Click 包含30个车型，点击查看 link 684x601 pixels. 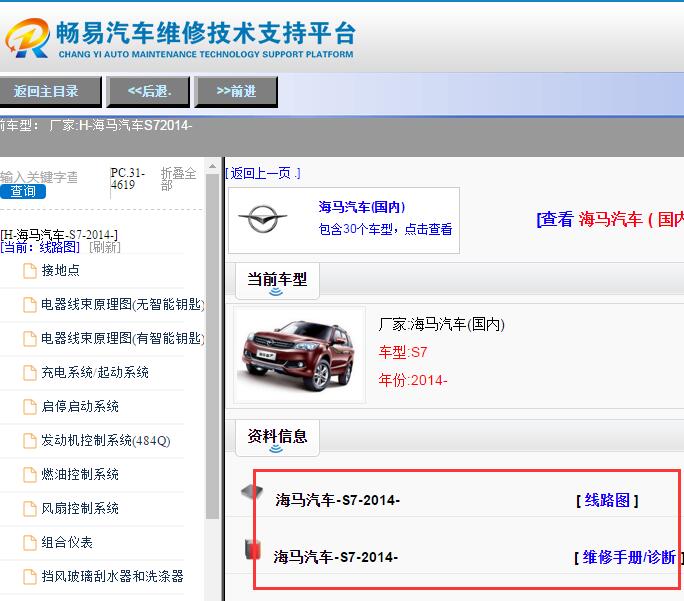(385, 229)
